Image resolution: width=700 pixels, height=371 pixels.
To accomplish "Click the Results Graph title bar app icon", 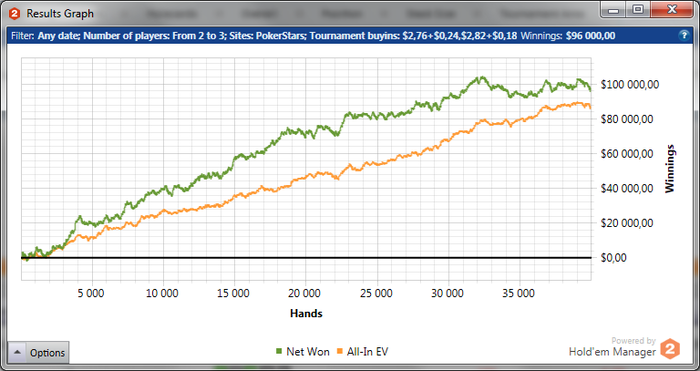I will pos(15,13).
